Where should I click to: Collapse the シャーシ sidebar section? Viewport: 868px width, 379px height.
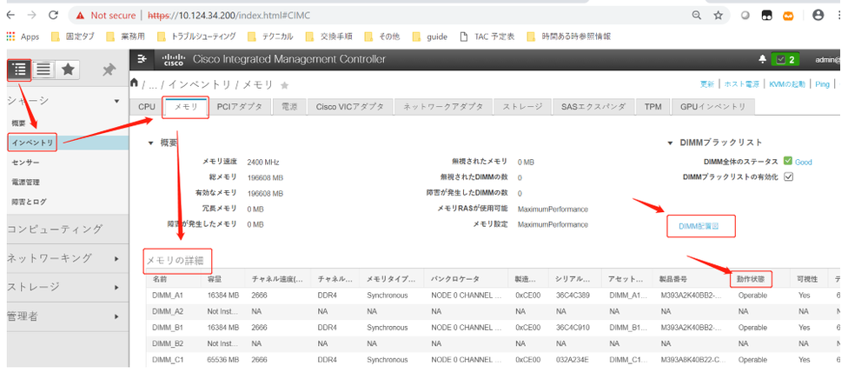click(116, 102)
